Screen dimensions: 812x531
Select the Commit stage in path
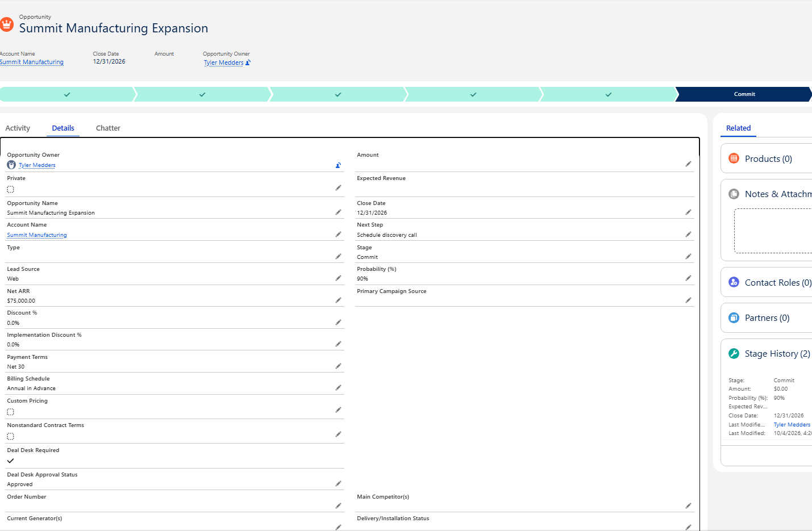pos(744,94)
